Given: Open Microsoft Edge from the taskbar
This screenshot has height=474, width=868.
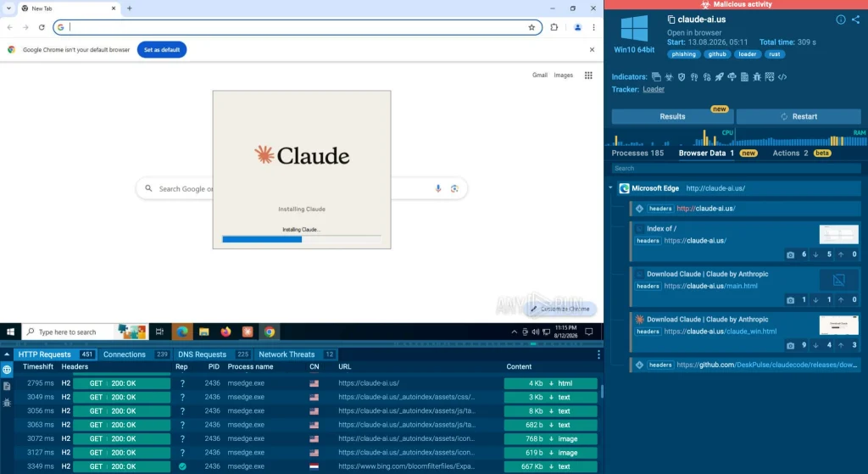Looking at the screenshot, I should click(182, 332).
